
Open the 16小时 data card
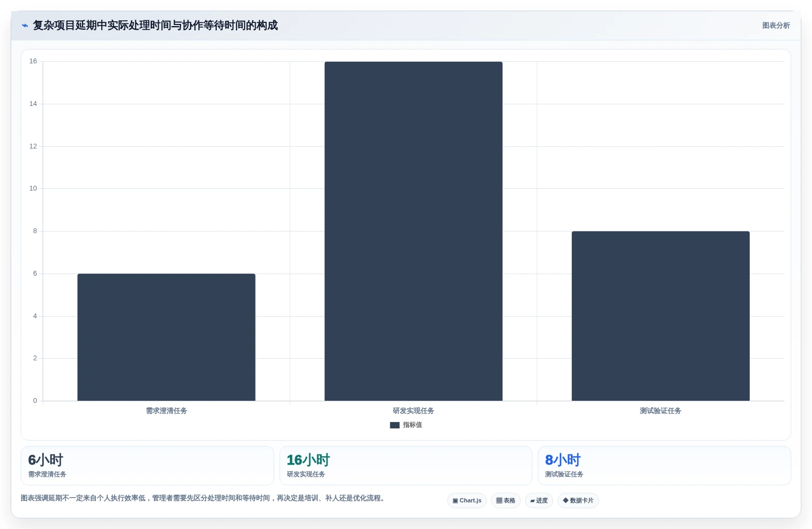pos(406,466)
